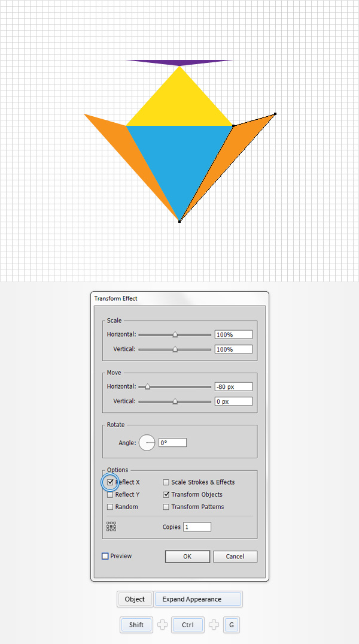Viewport: 359px width, 644px height.
Task: Click the rotation Angle input field
Action: (173, 443)
